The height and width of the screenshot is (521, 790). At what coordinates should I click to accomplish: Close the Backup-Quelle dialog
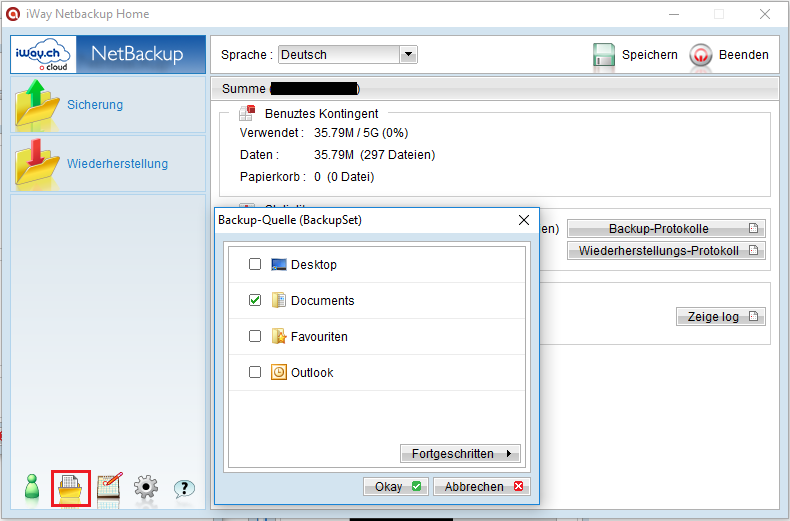pyautogui.click(x=524, y=220)
